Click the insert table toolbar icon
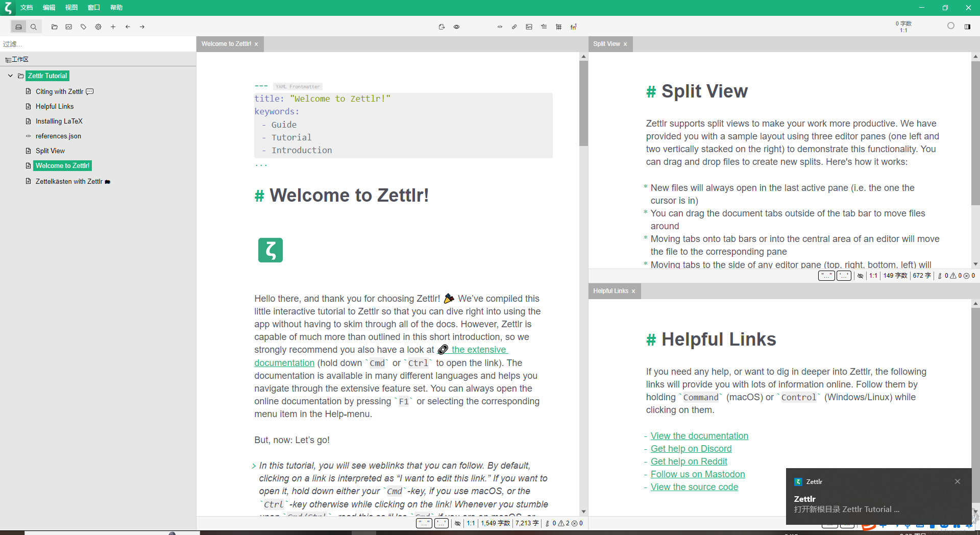The image size is (980, 535). [559, 27]
